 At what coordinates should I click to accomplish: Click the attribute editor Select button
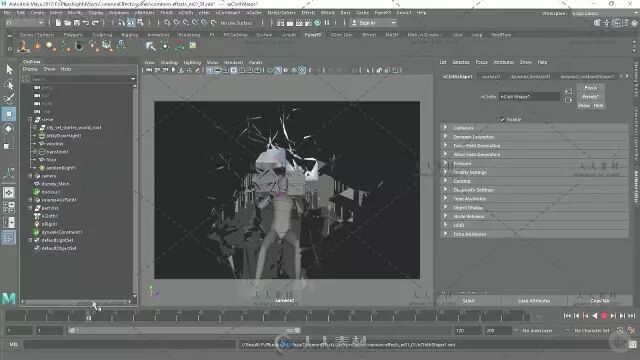point(469,301)
